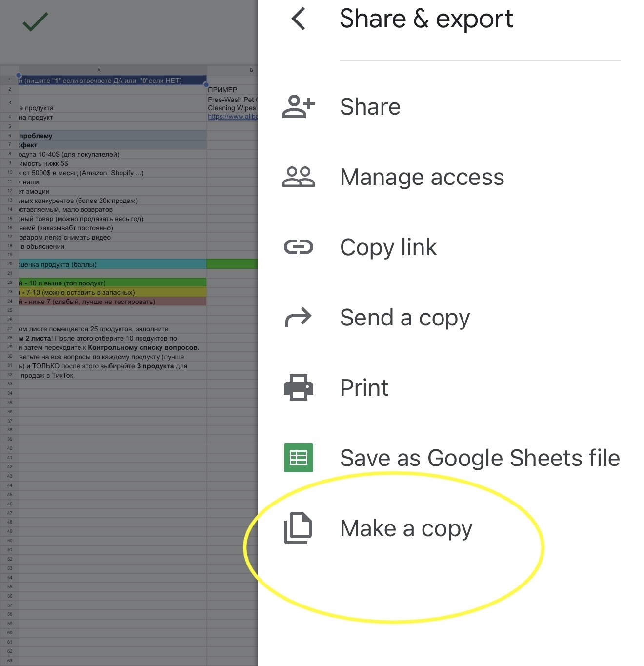Choose Print from the menu
The image size is (644, 666).
coord(364,388)
